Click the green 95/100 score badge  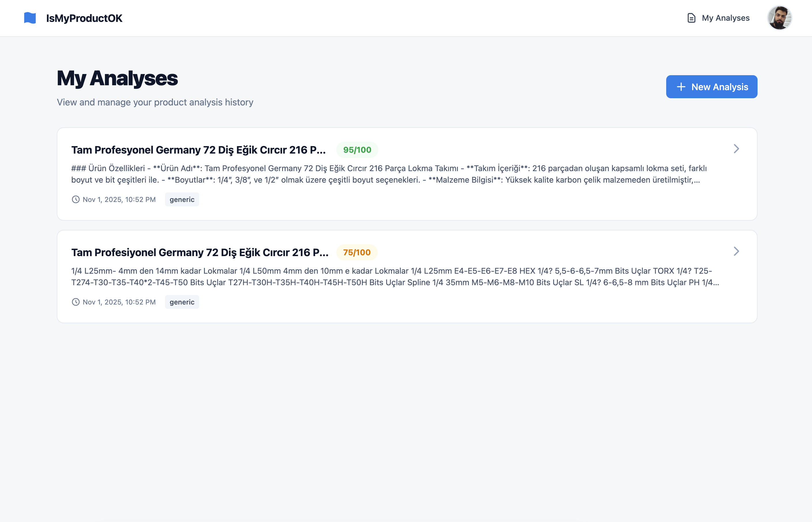(357, 150)
